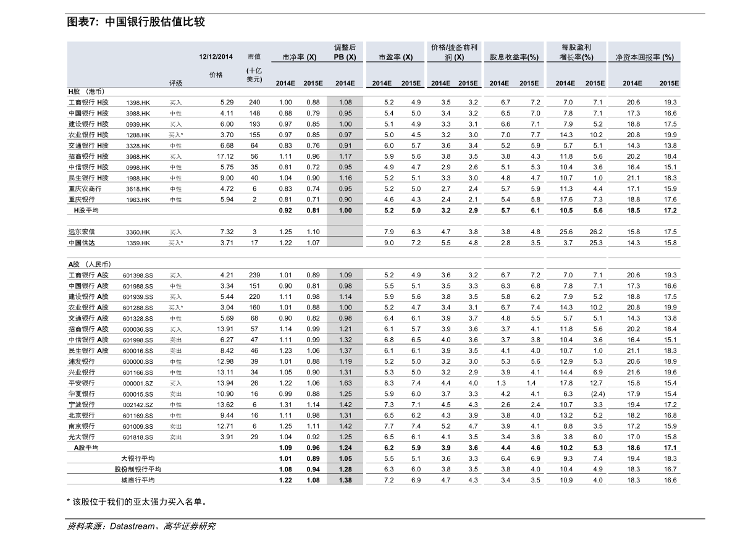Select the bold 1.38 cell
The image size is (756, 543).
[345, 480]
